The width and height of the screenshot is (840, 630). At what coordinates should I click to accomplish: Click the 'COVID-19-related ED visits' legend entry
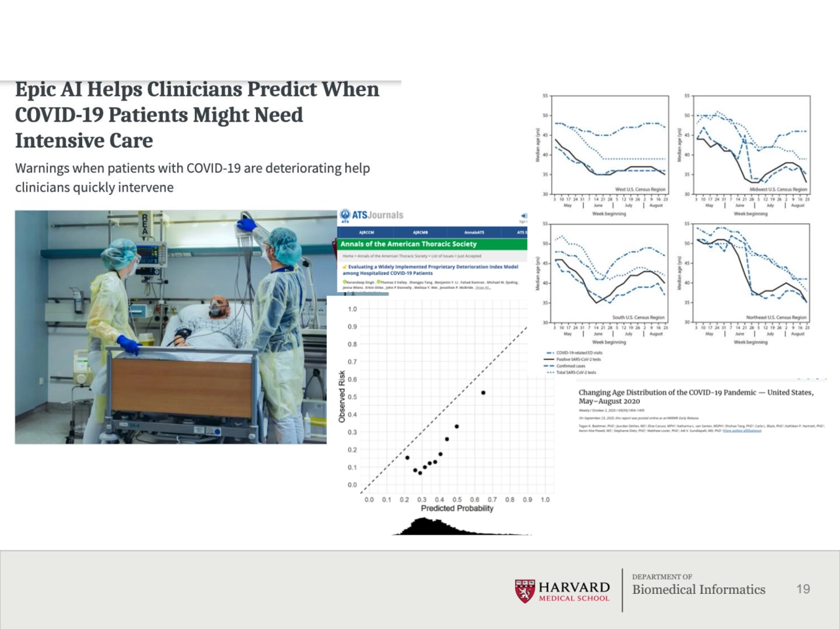tap(572, 352)
